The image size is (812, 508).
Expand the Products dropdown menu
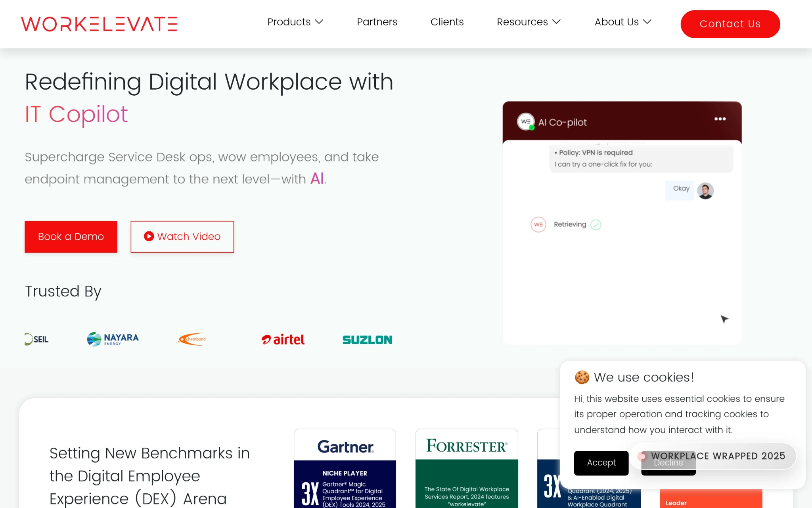coord(295,22)
